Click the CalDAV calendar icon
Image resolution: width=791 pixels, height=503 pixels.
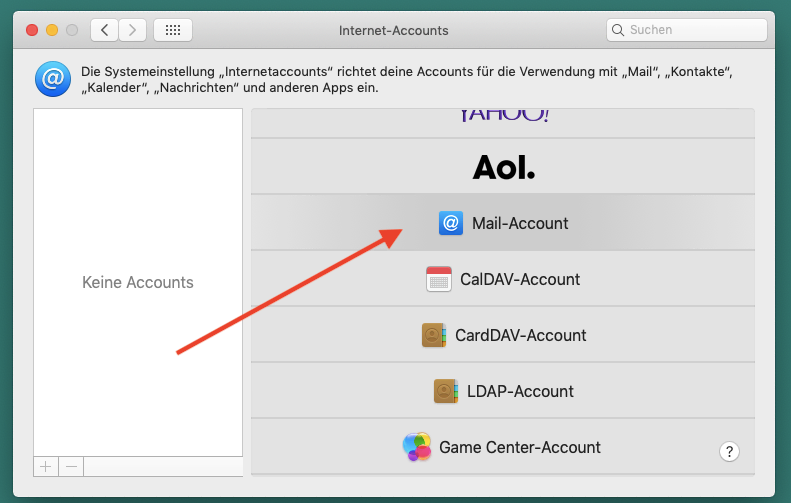pos(439,280)
